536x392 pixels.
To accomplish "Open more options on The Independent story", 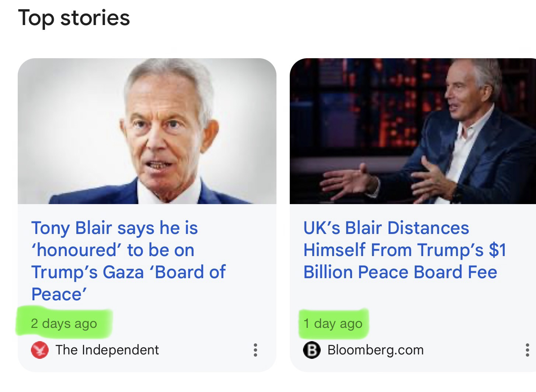I will click(255, 350).
